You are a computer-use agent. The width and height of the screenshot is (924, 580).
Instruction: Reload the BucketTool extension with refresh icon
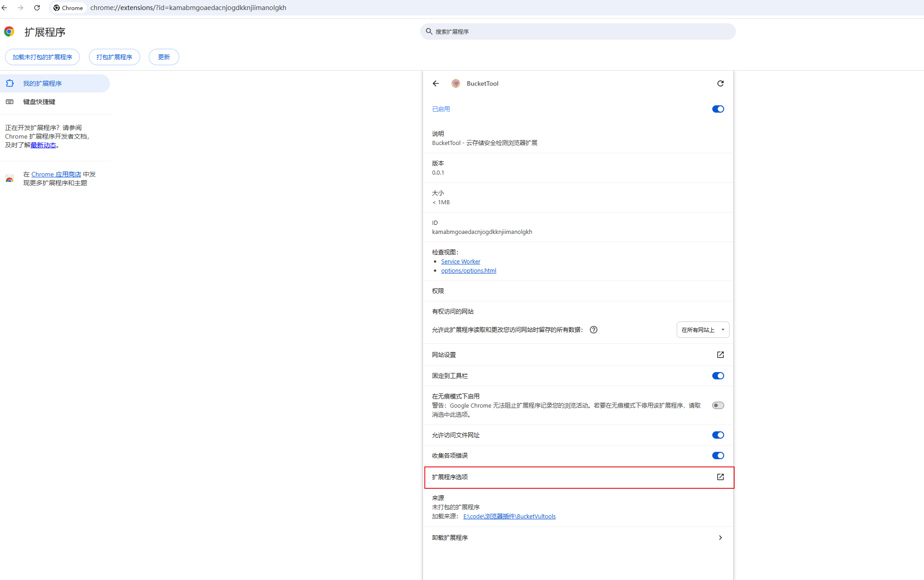click(720, 83)
